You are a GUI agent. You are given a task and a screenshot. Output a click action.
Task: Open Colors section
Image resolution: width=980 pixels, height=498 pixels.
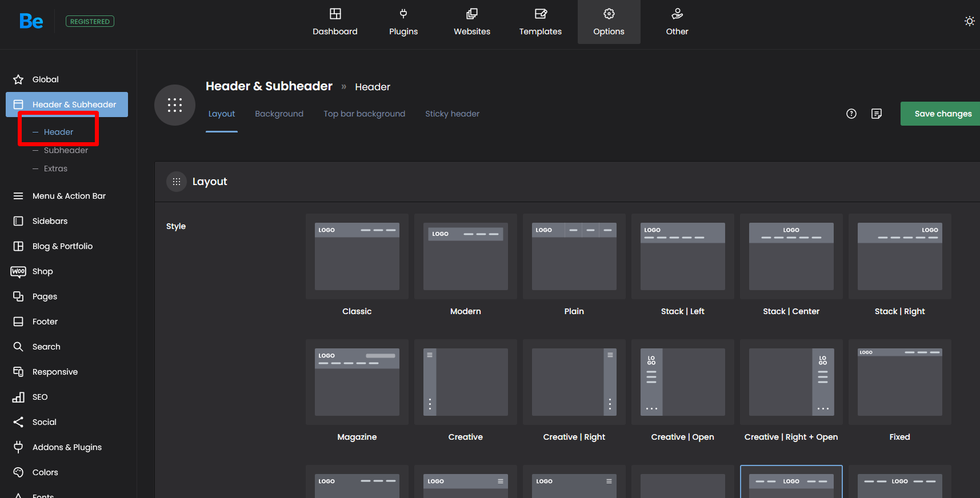point(67,472)
